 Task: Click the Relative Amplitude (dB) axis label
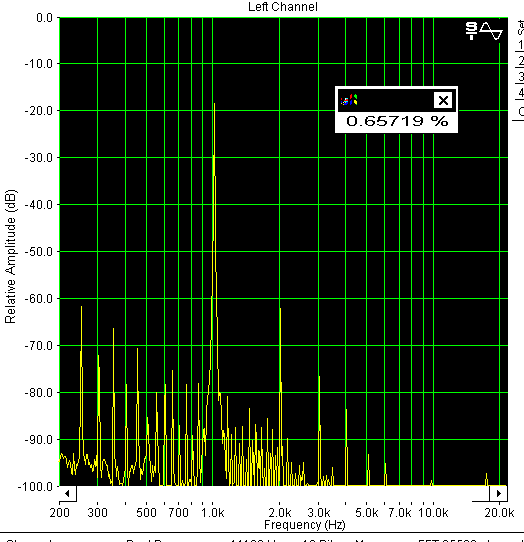pos(10,256)
